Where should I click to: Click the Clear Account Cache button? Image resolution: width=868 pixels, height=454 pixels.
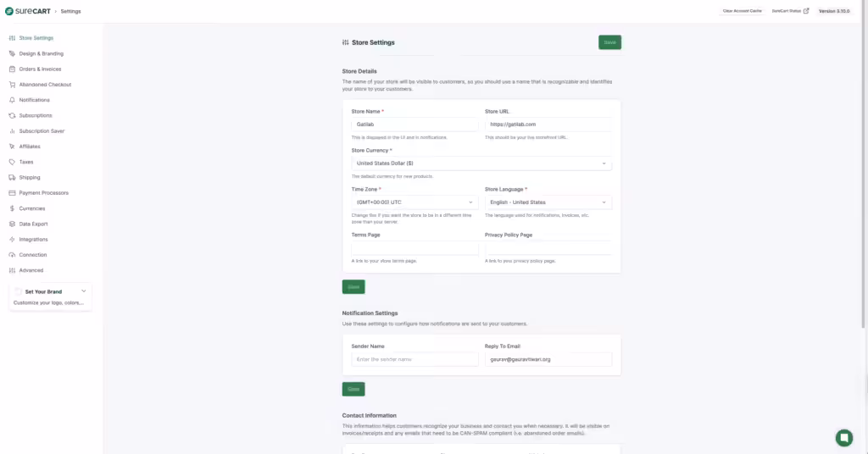point(740,11)
